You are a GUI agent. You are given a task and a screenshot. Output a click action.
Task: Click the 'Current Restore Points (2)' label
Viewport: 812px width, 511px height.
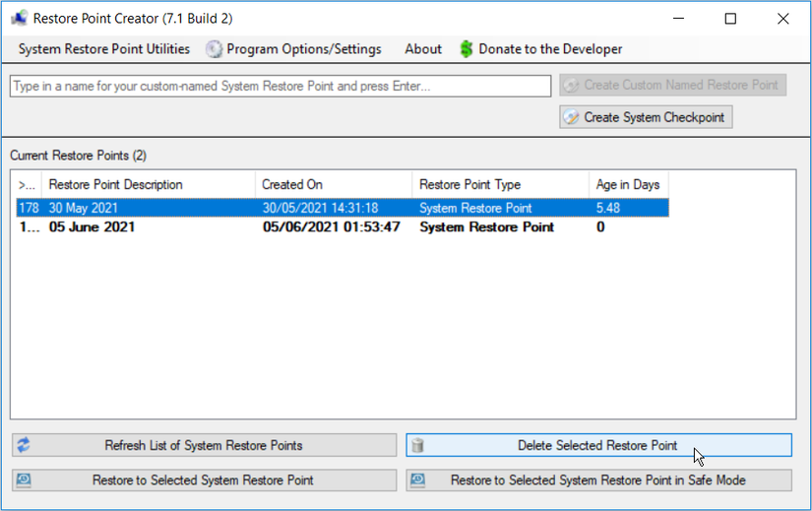pyautogui.click(x=78, y=156)
